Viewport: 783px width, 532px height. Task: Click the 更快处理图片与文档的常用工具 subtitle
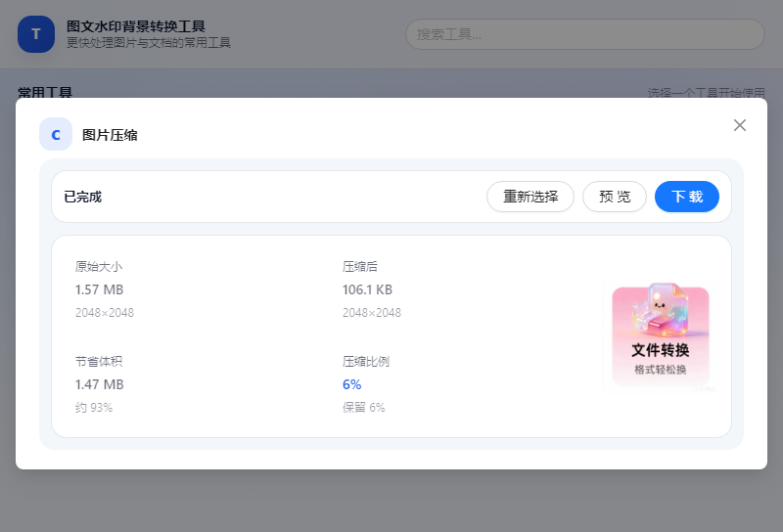point(149,43)
